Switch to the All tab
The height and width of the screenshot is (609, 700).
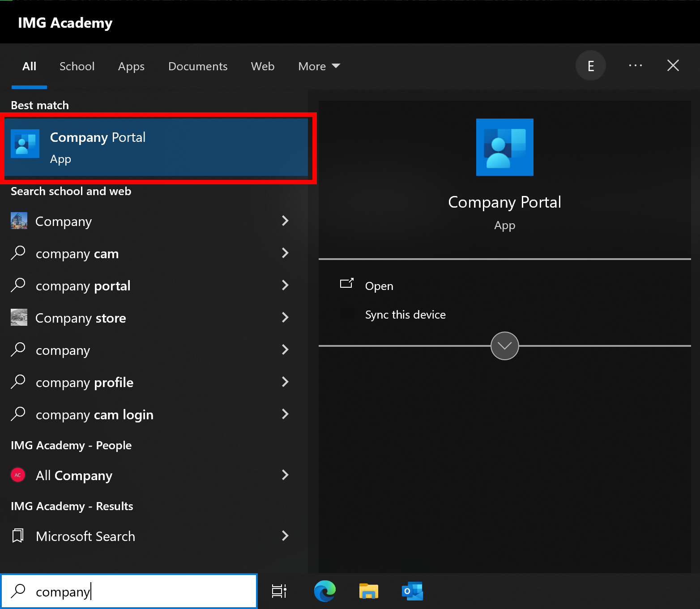[x=29, y=66]
